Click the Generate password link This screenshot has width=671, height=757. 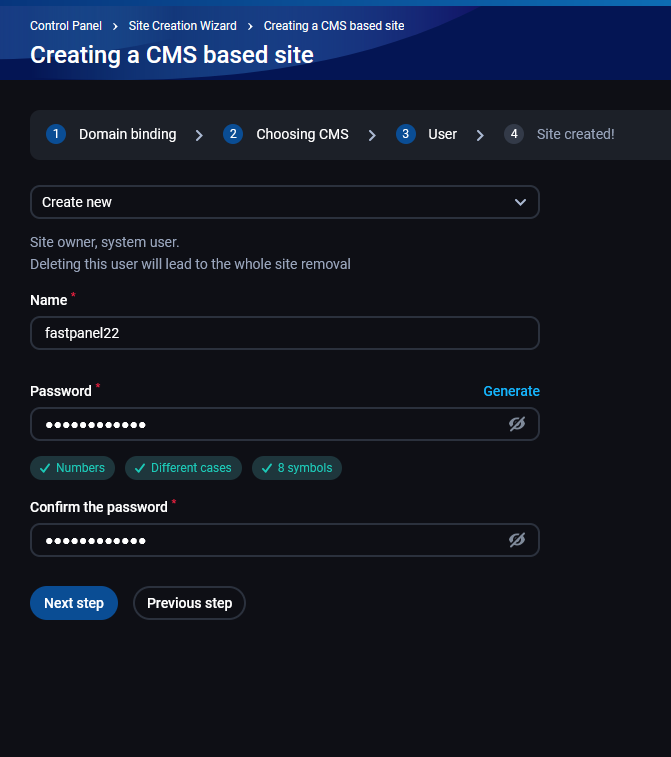point(511,391)
